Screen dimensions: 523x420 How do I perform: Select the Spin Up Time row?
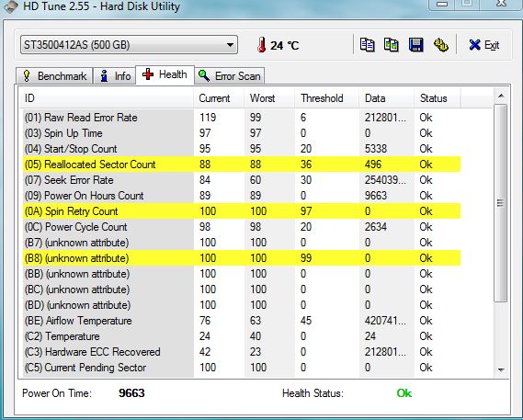tap(242, 133)
